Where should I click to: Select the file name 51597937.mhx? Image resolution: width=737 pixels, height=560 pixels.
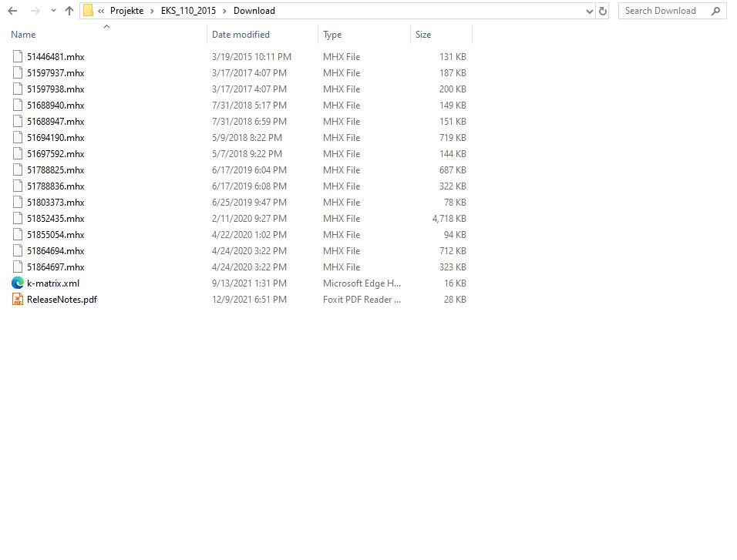coord(56,73)
